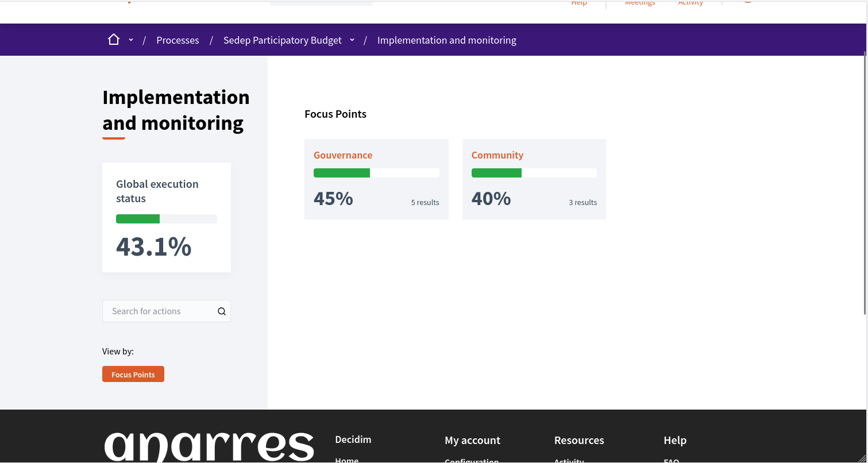Open Configuration under My account footer

(472, 460)
